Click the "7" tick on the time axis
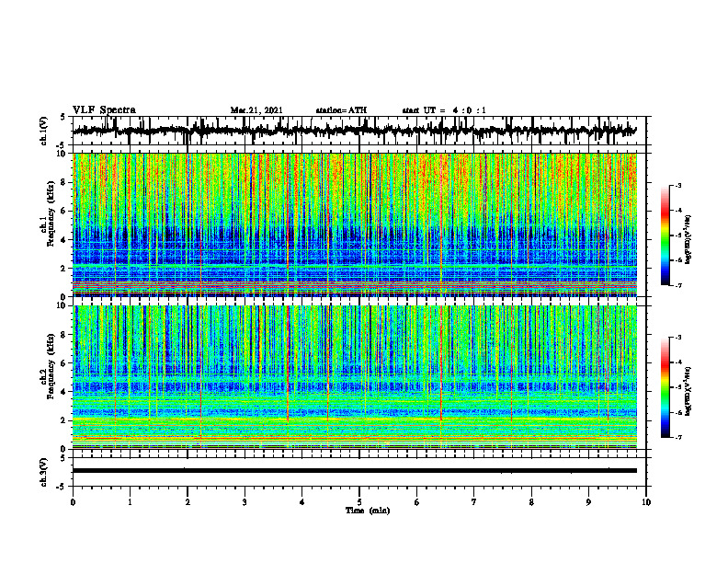The height and width of the screenshot is (563, 728). point(474,502)
